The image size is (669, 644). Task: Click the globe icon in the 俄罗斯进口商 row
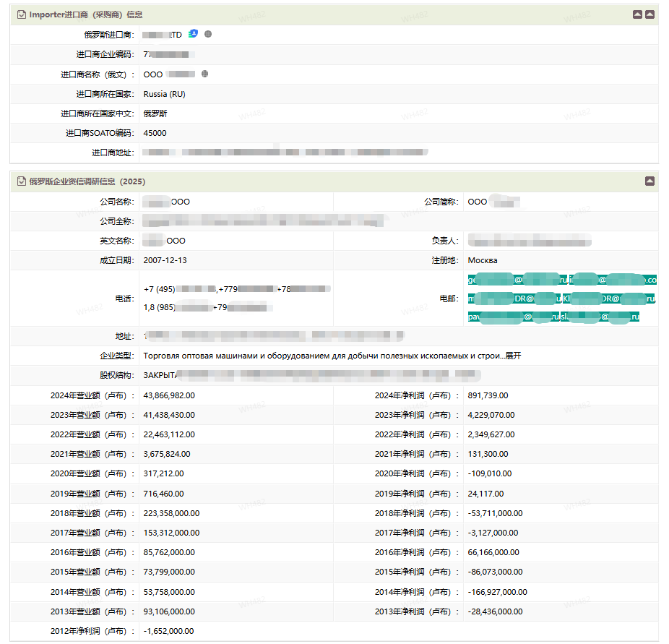point(208,34)
